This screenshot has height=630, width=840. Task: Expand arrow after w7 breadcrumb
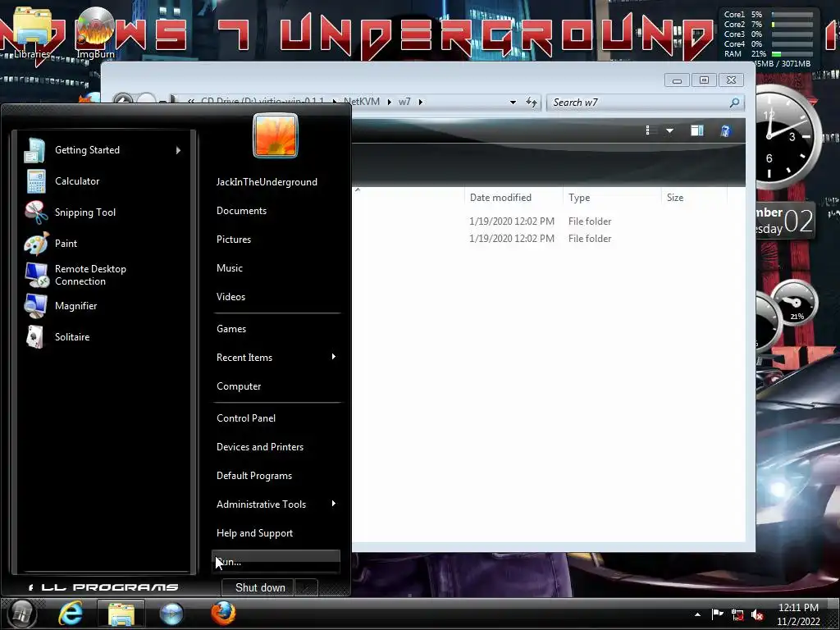point(421,102)
